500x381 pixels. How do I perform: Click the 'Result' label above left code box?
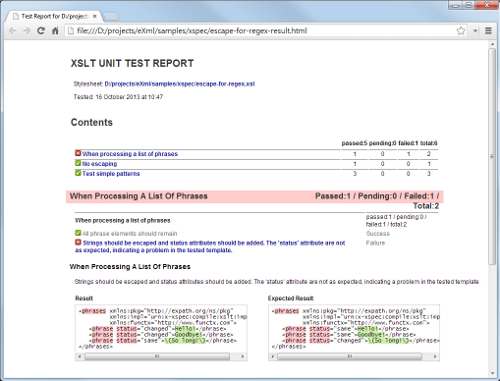(84, 298)
